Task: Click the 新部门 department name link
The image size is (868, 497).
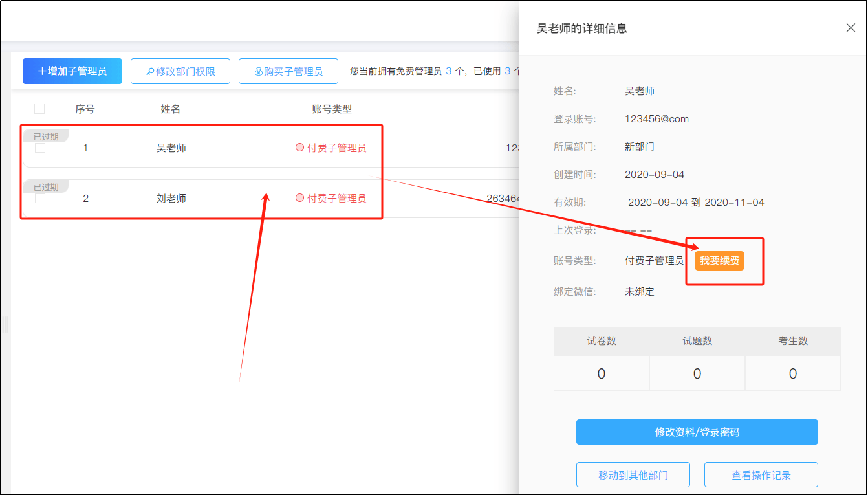Action: click(x=638, y=146)
